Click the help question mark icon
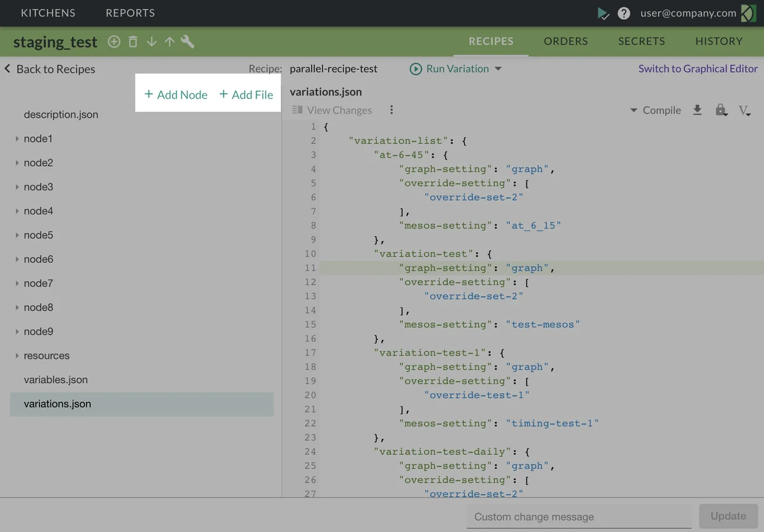 click(x=624, y=13)
